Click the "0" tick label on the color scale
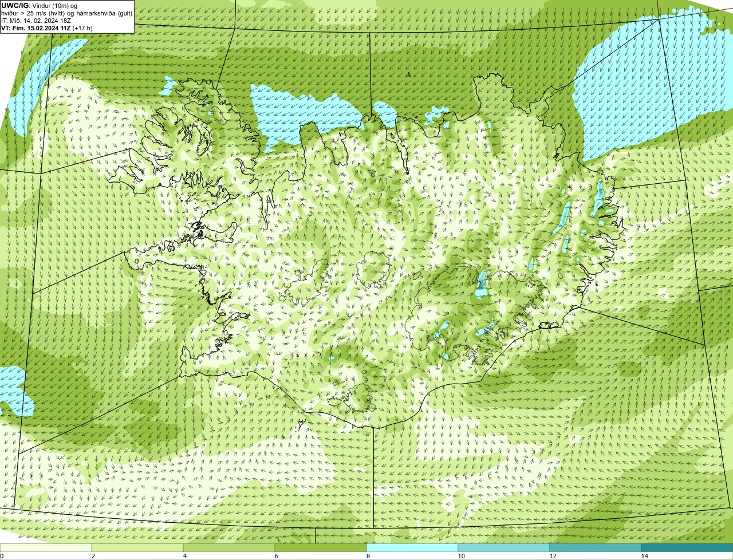The height and width of the screenshot is (560, 733). click(2, 556)
